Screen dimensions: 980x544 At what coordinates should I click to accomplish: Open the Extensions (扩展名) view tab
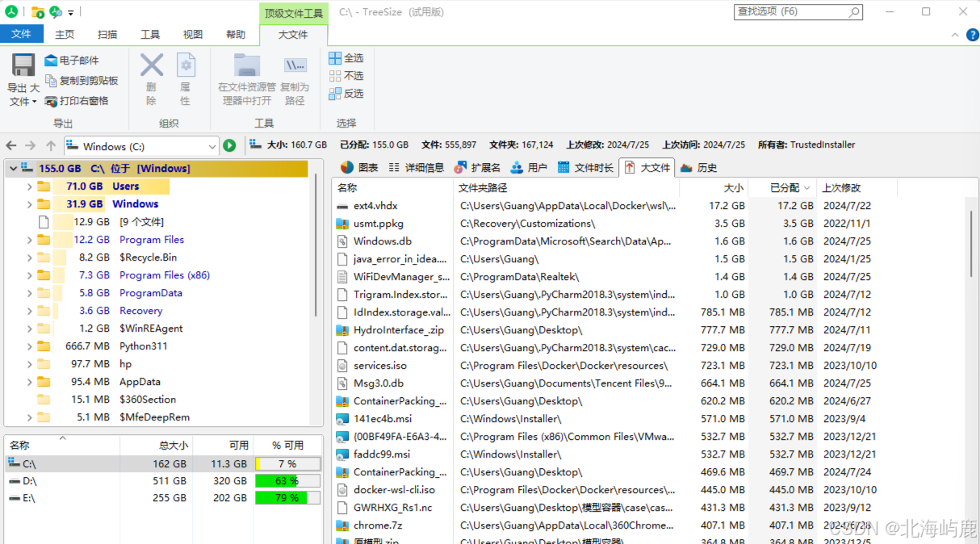tap(477, 168)
